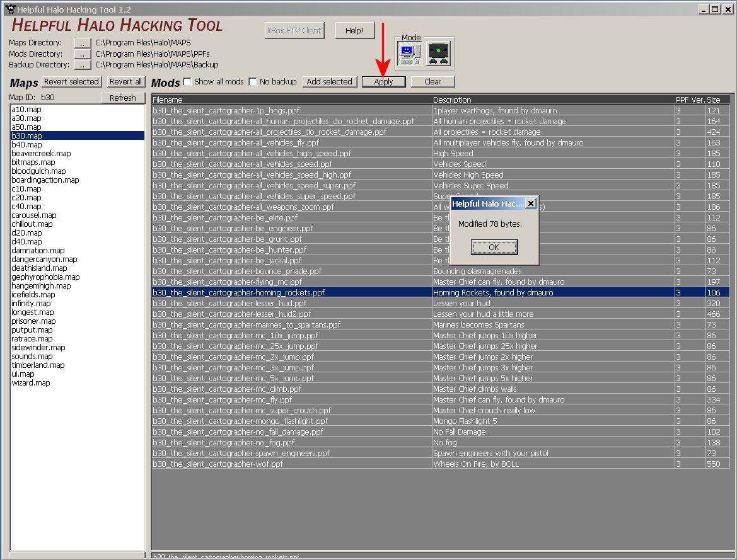Viewport: 737px width, 560px height.
Task: Select b30.map in the maps list
Action: [x=77, y=136]
